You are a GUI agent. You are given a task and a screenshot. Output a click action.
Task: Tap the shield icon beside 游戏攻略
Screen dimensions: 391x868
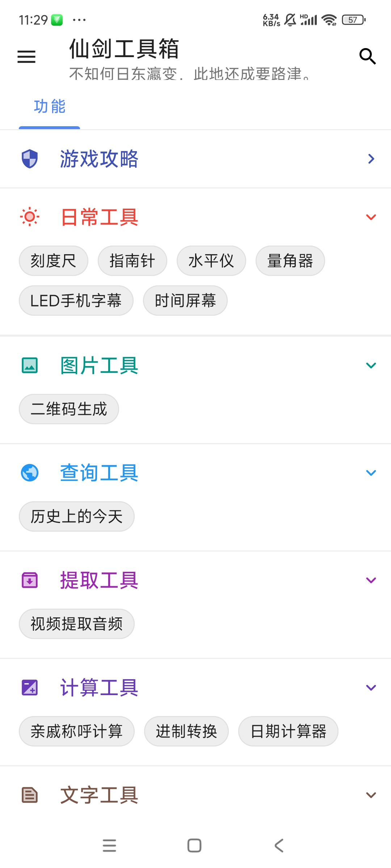[x=30, y=159]
